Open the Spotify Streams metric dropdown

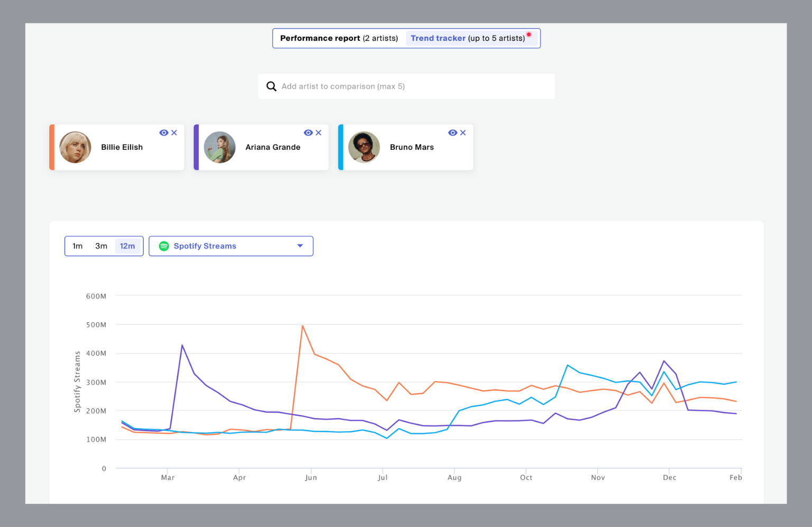click(x=231, y=246)
